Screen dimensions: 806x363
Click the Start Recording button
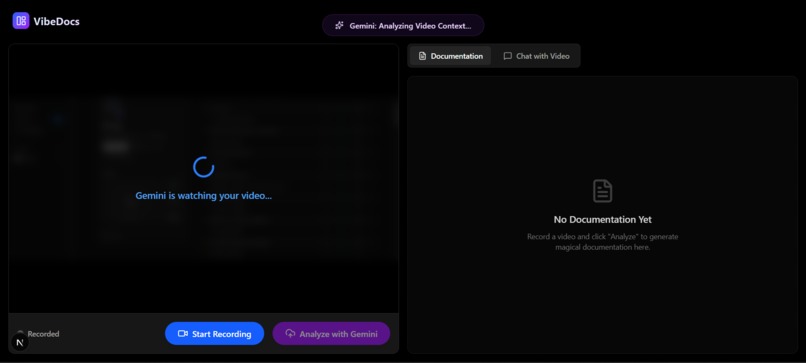[214, 334]
